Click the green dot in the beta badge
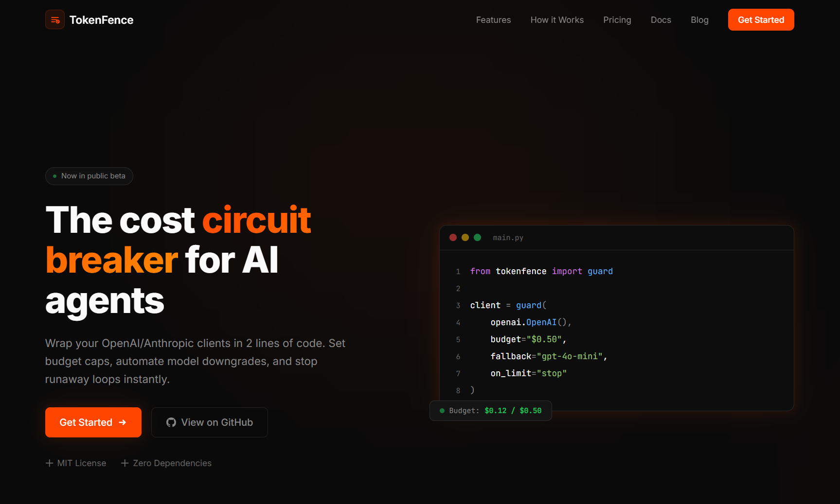The height and width of the screenshot is (504, 840). click(54, 176)
